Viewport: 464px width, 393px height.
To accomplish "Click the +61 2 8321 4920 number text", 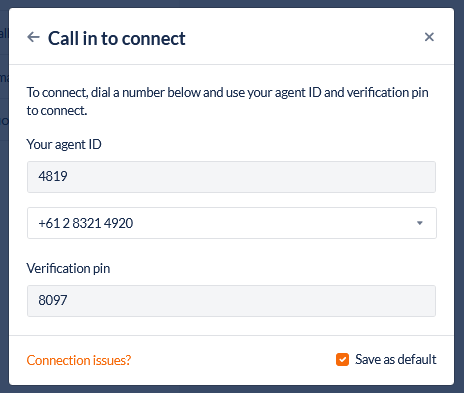I will tap(86, 223).
